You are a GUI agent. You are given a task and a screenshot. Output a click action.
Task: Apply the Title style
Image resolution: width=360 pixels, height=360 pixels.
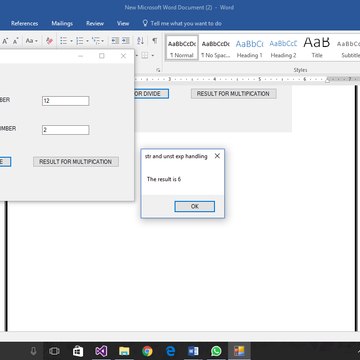coord(317,48)
